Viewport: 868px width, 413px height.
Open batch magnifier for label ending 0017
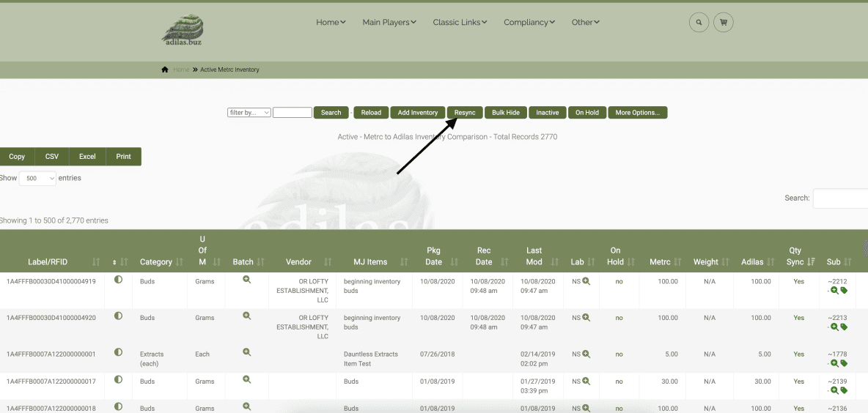click(247, 380)
